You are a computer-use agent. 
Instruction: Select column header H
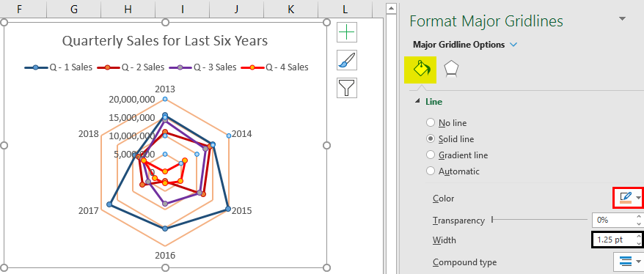128,9
